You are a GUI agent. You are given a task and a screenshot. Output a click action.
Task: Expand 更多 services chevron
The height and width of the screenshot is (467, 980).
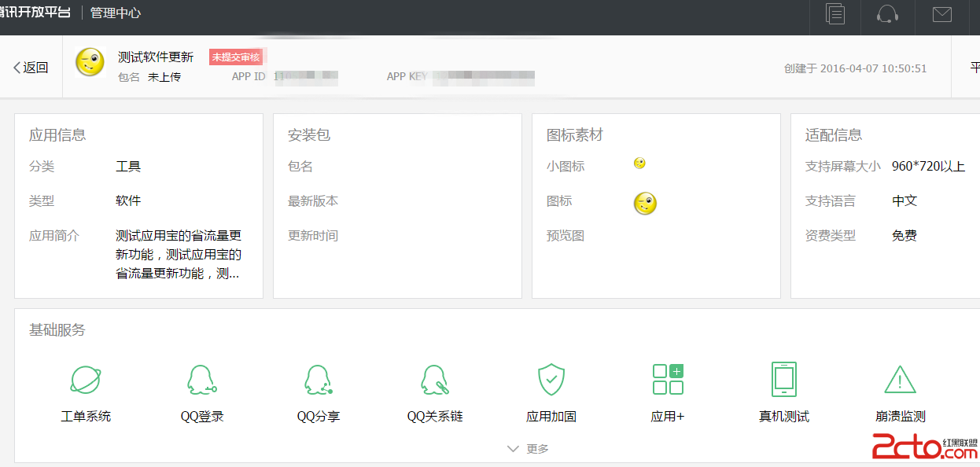pyautogui.click(x=528, y=448)
